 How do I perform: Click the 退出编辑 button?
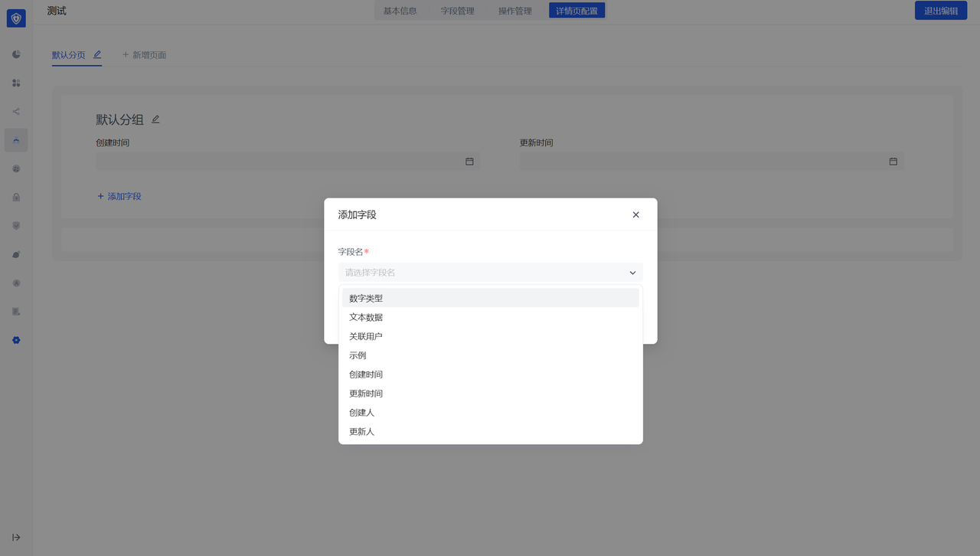(x=940, y=11)
